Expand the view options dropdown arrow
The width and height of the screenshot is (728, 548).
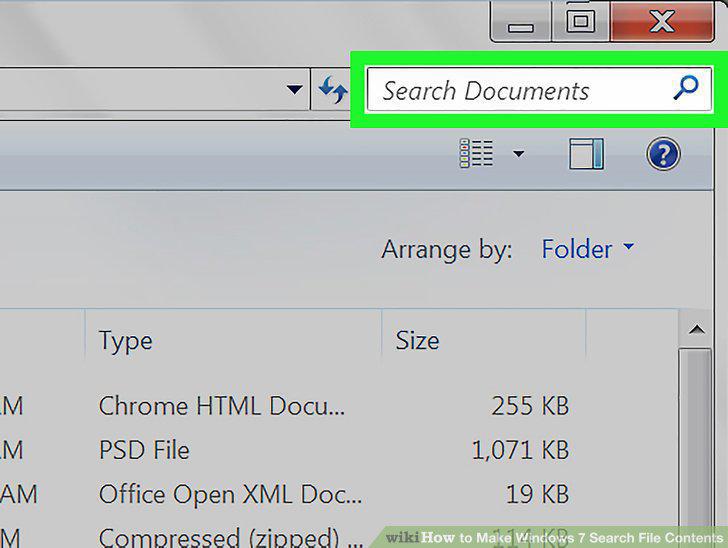[519, 153]
